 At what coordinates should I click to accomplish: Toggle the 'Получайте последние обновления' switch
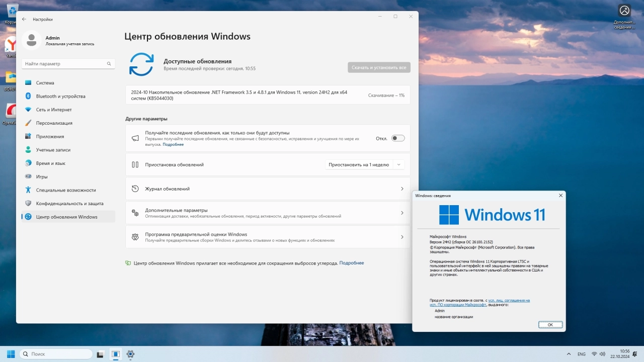click(x=398, y=138)
